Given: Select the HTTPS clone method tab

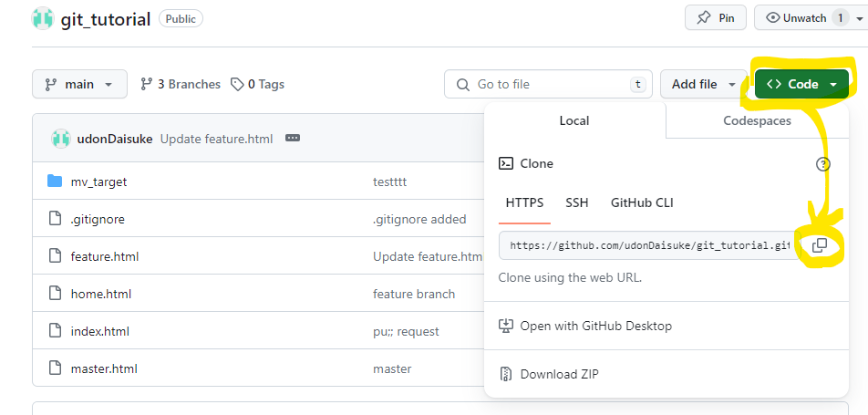Looking at the screenshot, I should [525, 202].
